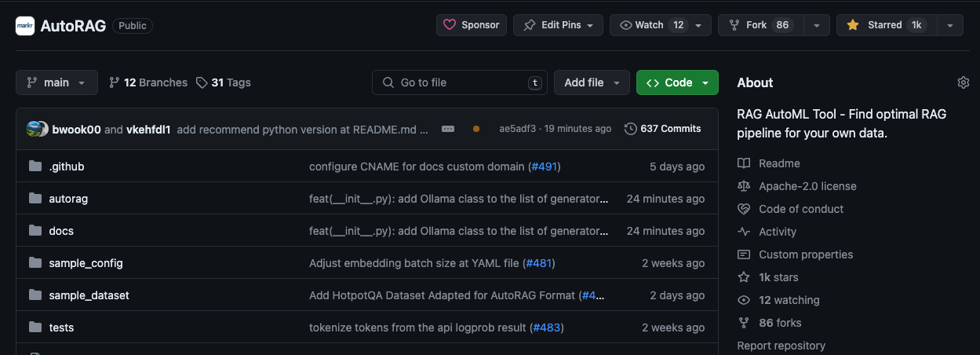Click the orange commit status dot
The image size is (980, 355).
476,129
